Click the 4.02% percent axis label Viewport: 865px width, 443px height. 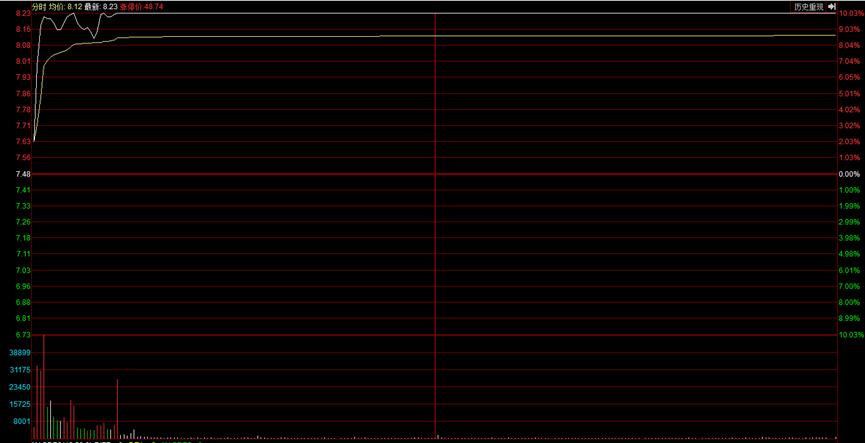pos(850,110)
